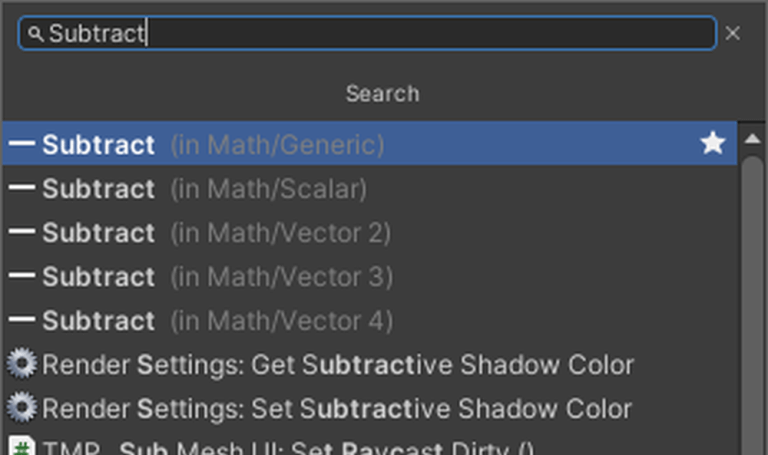The image size is (768, 455).
Task: Click minus icon of Vector 4 Subtract
Action: [21, 321]
